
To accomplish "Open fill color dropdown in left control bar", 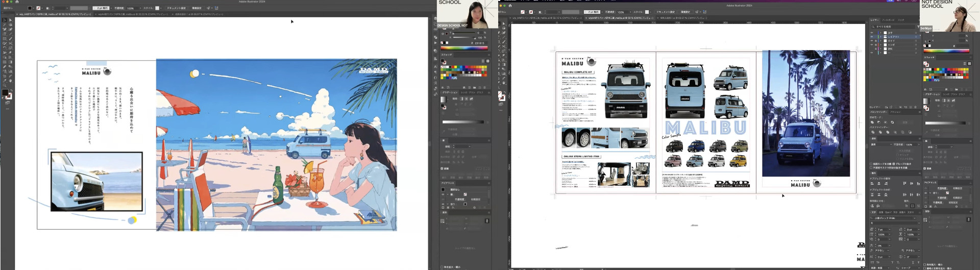I will click(34, 8).
